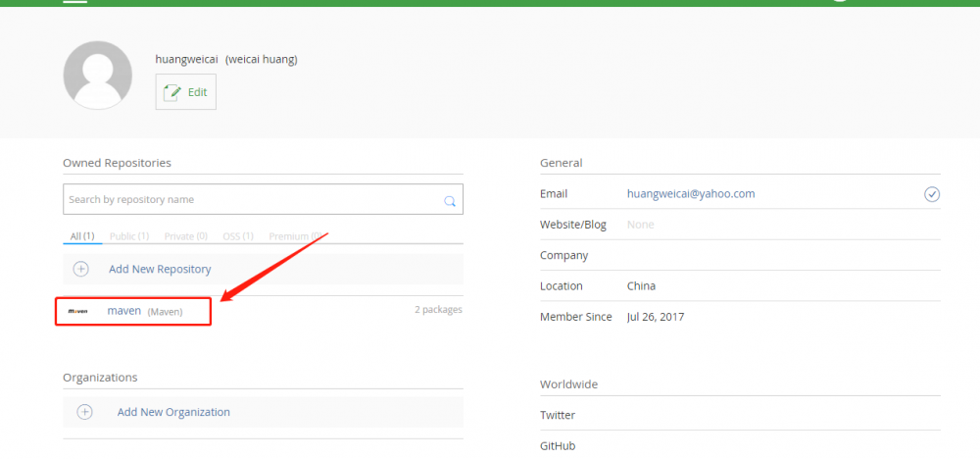
Task: Click the pencil icon on the Edit button
Action: click(172, 91)
